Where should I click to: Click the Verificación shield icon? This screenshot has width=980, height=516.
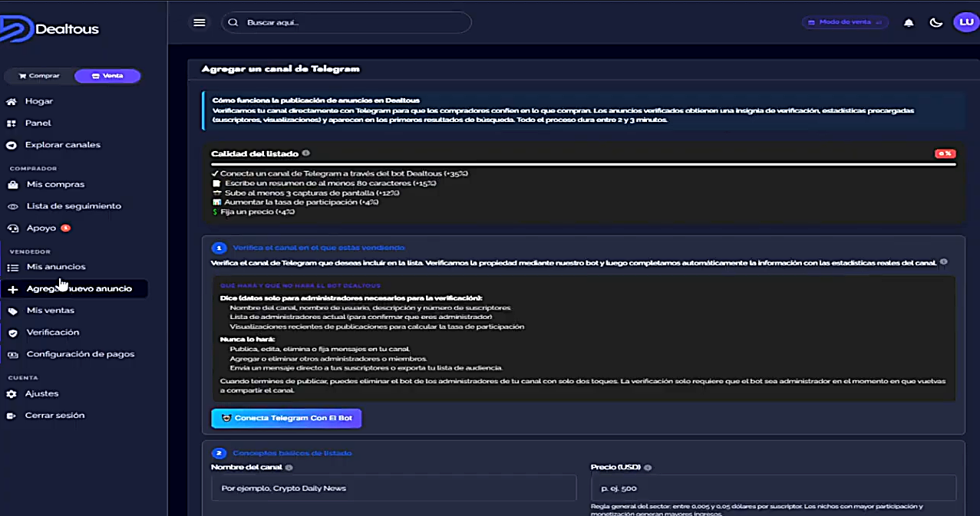click(12, 333)
